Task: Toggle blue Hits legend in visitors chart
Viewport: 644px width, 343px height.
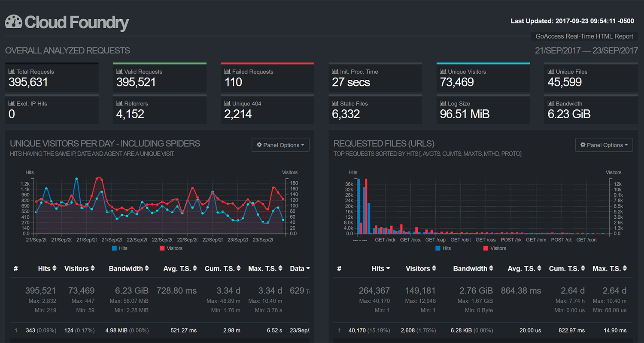Action: coord(119,248)
